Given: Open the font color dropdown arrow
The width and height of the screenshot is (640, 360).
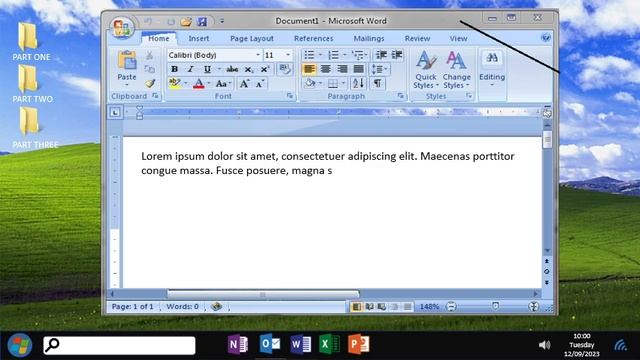Looking at the screenshot, I should pyautogui.click(x=209, y=84).
